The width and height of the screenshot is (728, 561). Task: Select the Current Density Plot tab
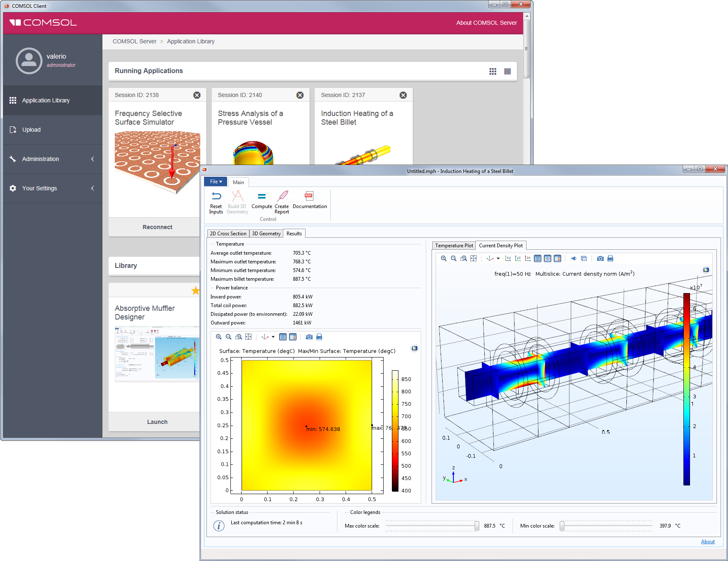click(x=500, y=246)
